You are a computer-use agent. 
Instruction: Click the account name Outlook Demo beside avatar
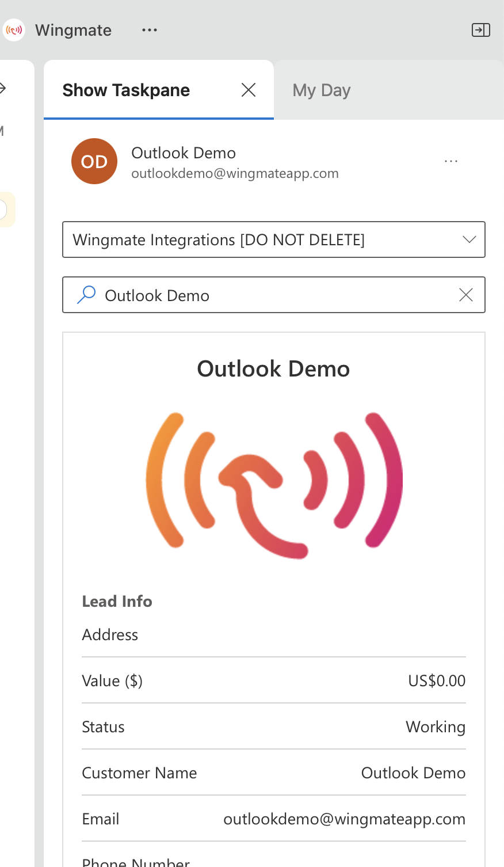tap(184, 153)
